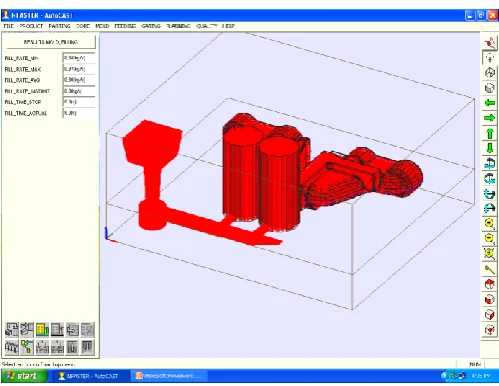Viewport: 499px width, 386px height.
Task: Open the QUALITY menu
Action: pyautogui.click(x=207, y=26)
